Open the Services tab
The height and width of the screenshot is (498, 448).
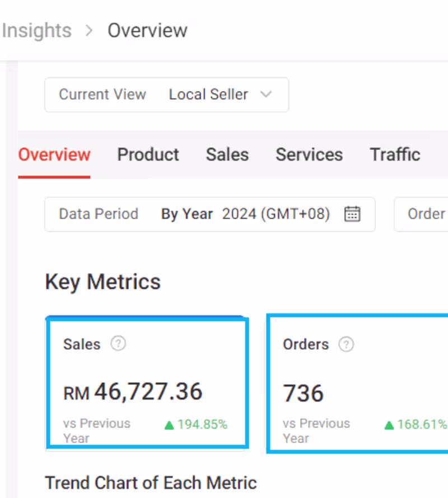coord(309,154)
